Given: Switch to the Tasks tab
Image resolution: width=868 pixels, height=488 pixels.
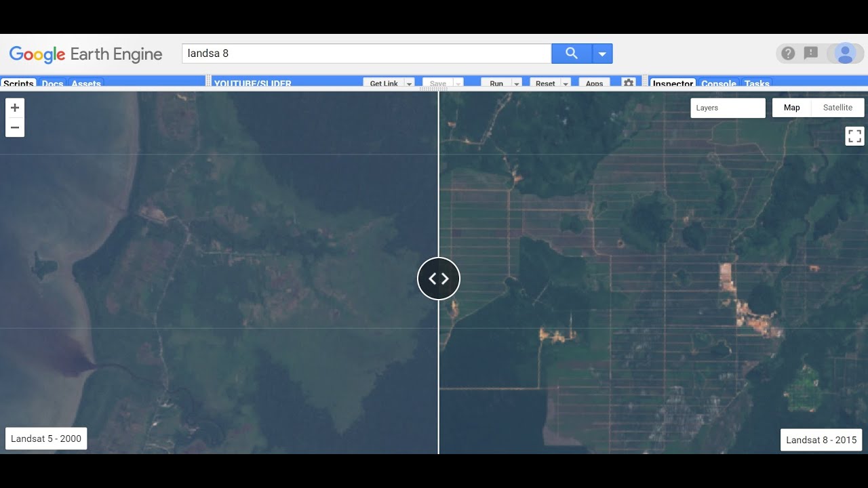Looking at the screenshot, I should [757, 83].
